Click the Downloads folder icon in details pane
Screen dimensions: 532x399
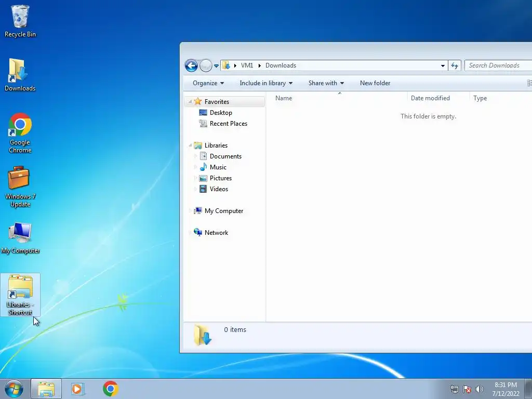point(203,335)
